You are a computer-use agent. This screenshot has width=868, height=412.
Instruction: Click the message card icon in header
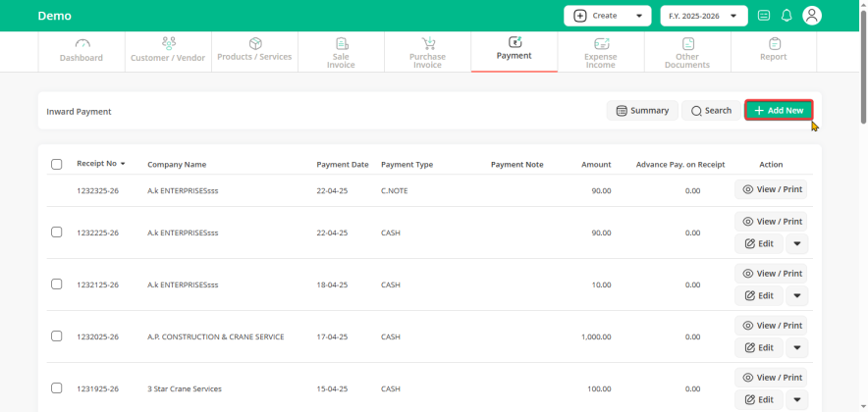pyautogui.click(x=764, y=16)
